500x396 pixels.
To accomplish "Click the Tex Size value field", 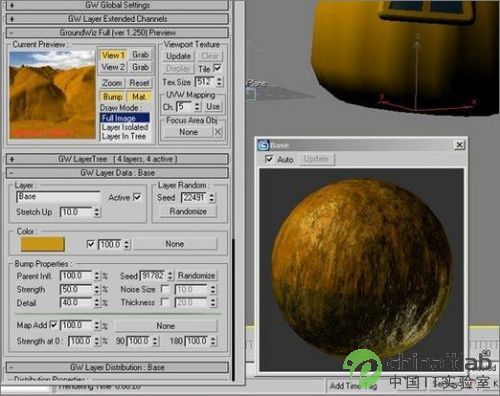I will (x=204, y=82).
